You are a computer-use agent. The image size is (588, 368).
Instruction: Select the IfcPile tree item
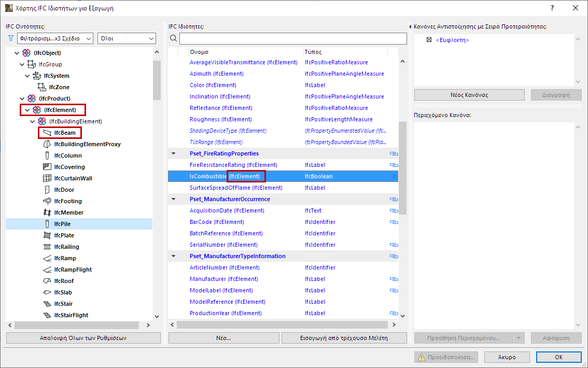(79, 224)
